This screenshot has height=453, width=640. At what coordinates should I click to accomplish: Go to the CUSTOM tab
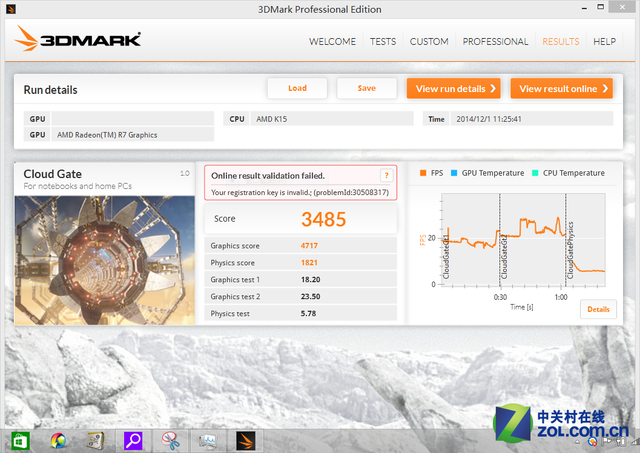point(429,42)
